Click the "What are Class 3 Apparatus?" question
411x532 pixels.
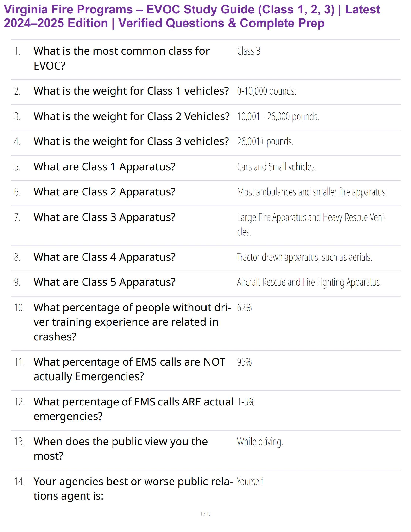(104, 217)
